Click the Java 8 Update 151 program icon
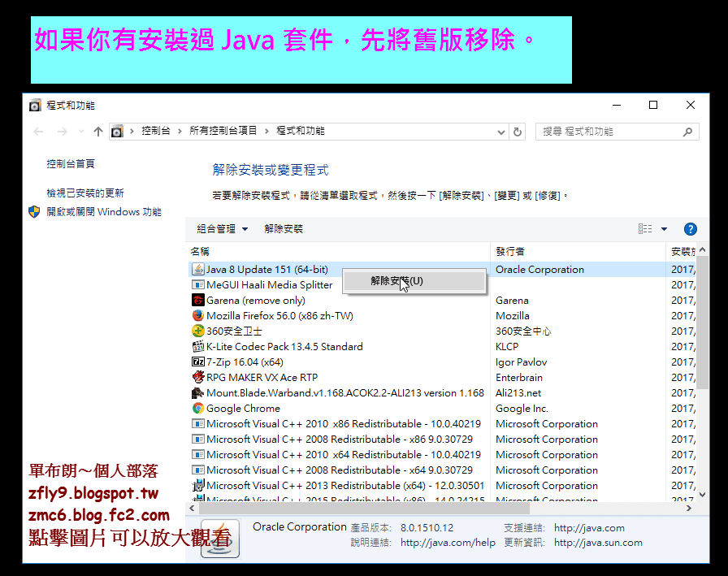728x576 pixels. [198, 269]
